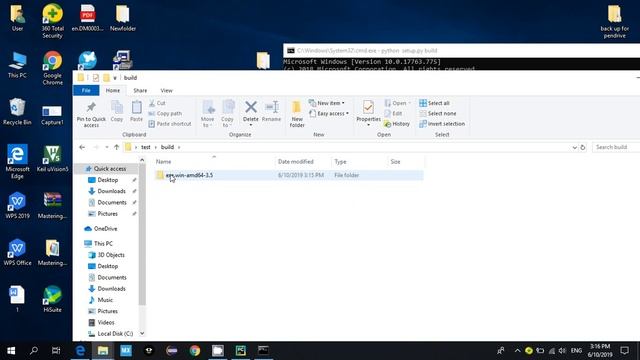Open the Easy access dropdown
The width and height of the screenshot is (640, 360).
tap(329, 113)
